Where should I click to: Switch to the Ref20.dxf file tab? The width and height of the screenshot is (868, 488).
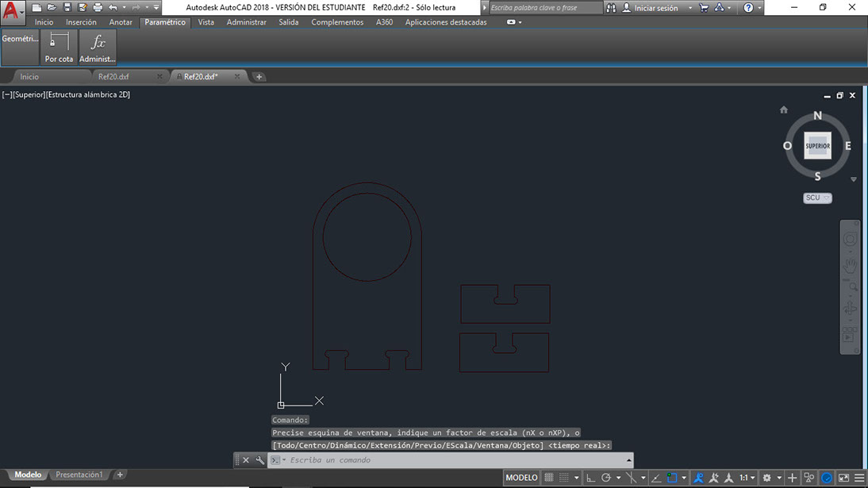113,77
